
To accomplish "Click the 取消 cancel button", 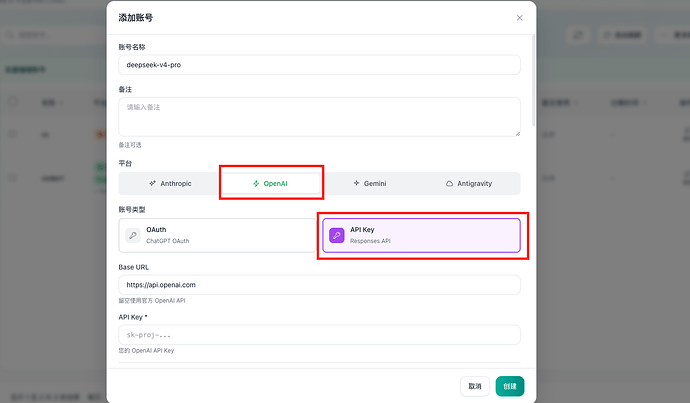I will point(475,386).
